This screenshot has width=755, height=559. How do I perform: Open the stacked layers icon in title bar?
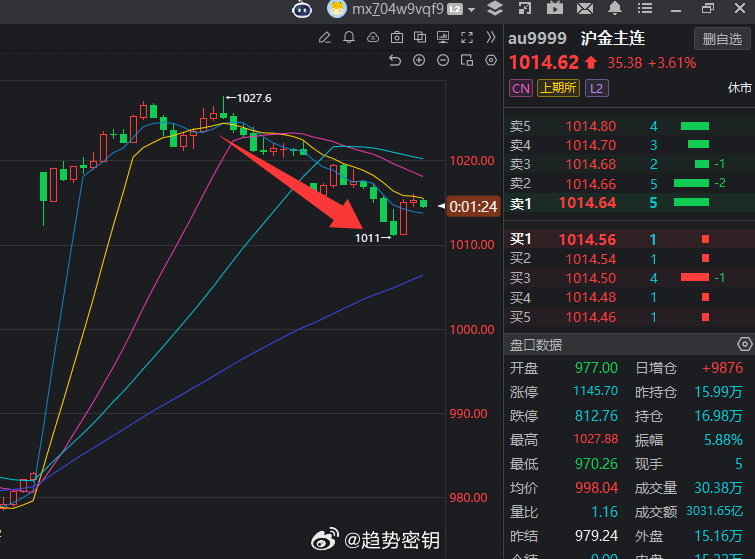click(495, 8)
